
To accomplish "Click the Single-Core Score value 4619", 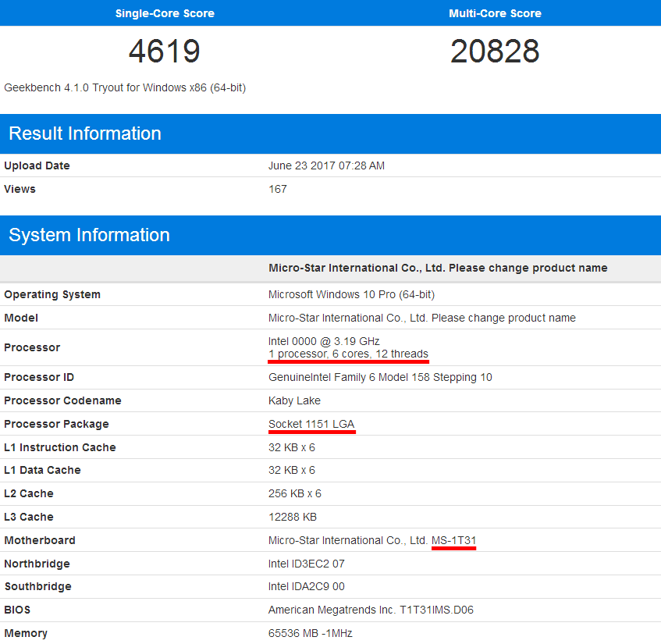I will [165, 52].
